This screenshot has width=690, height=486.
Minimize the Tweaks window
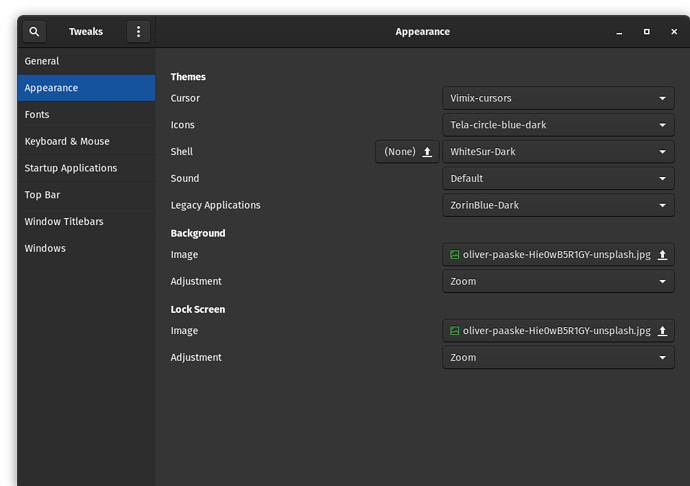(619, 32)
